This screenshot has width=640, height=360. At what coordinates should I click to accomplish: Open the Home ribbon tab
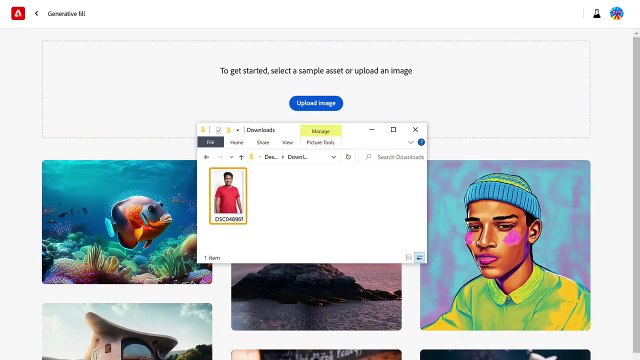[237, 142]
